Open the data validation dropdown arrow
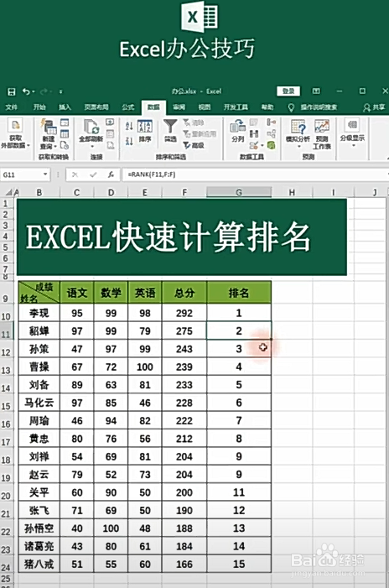This screenshot has height=588, width=389. [x=262, y=145]
